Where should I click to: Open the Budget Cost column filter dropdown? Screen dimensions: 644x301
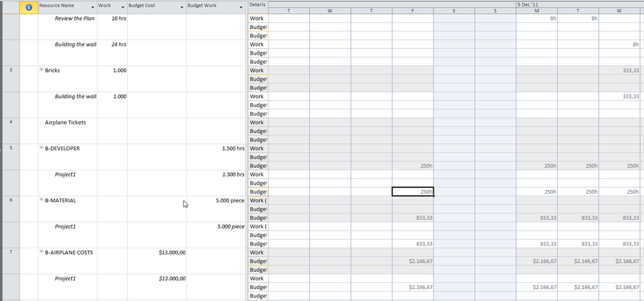(182, 7)
